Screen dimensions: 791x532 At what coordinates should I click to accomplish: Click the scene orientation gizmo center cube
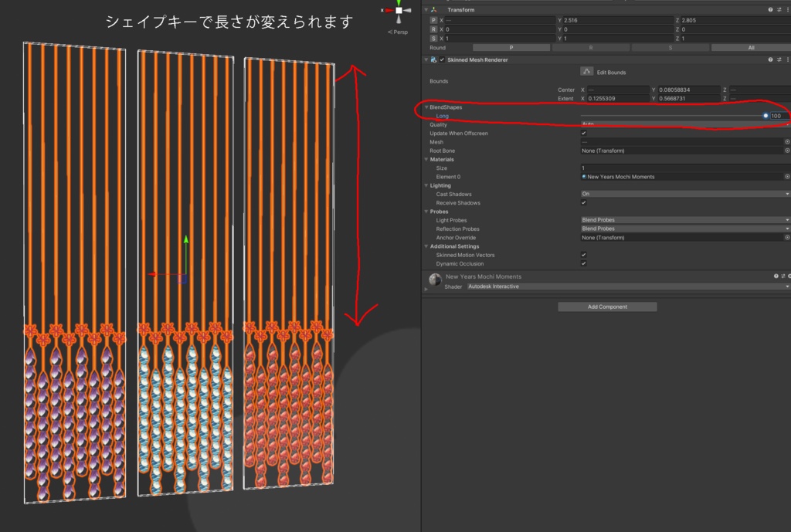click(x=399, y=10)
